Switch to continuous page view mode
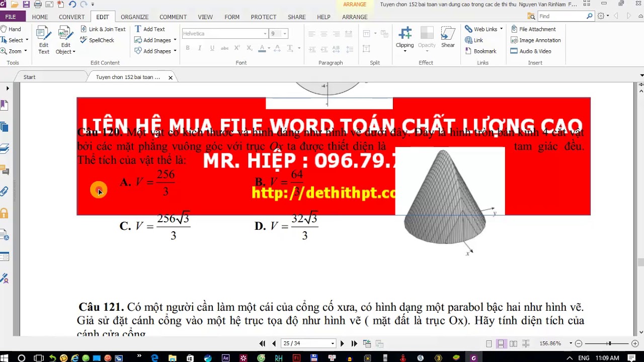This screenshot has height=362, width=644. [501, 343]
